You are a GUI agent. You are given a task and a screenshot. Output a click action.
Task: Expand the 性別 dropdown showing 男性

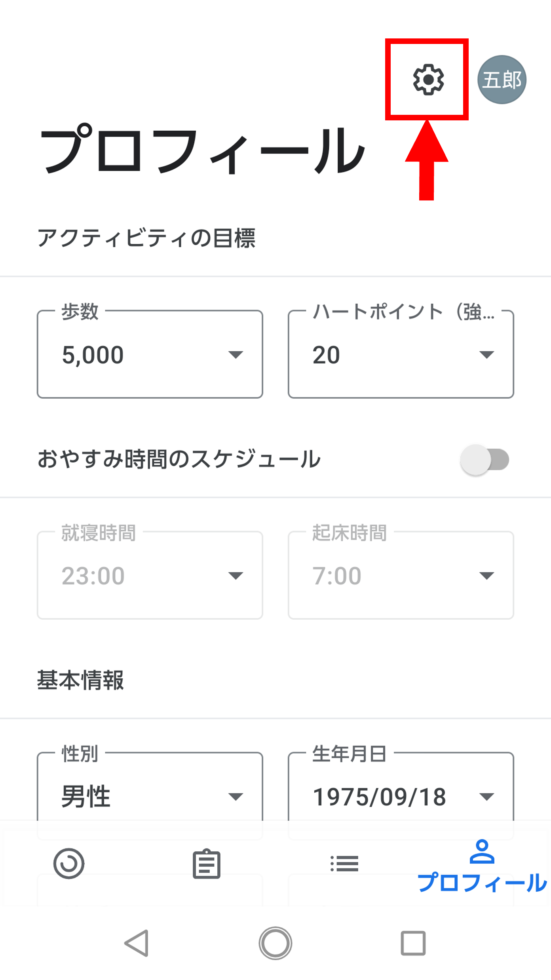click(x=150, y=796)
